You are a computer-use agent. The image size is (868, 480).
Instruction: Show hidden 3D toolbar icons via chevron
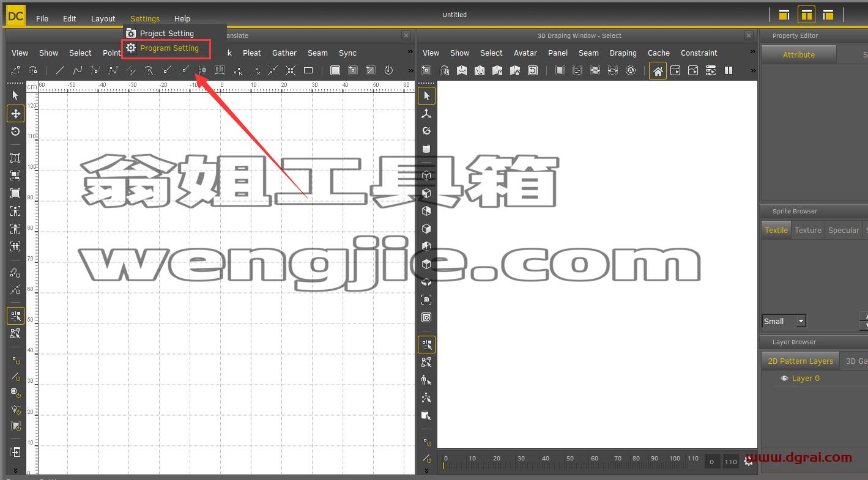tap(752, 70)
